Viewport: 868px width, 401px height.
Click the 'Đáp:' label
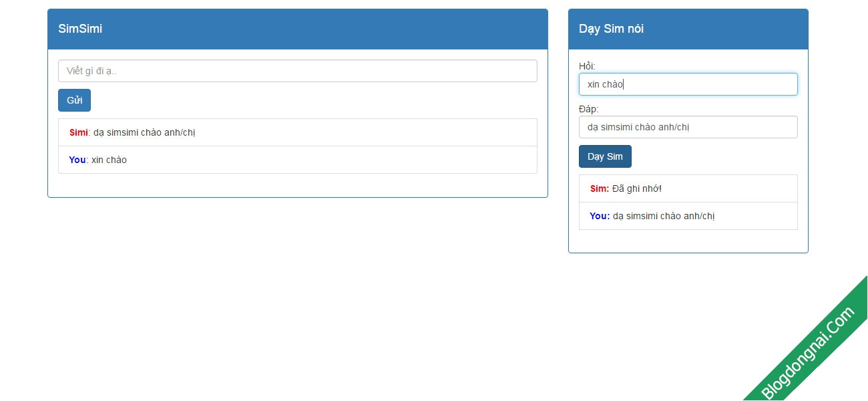[589, 108]
